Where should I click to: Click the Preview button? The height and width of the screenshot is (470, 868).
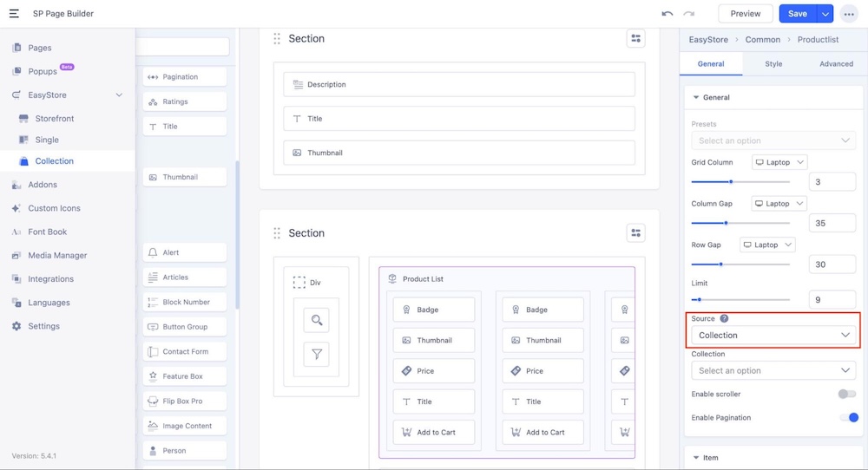click(745, 14)
